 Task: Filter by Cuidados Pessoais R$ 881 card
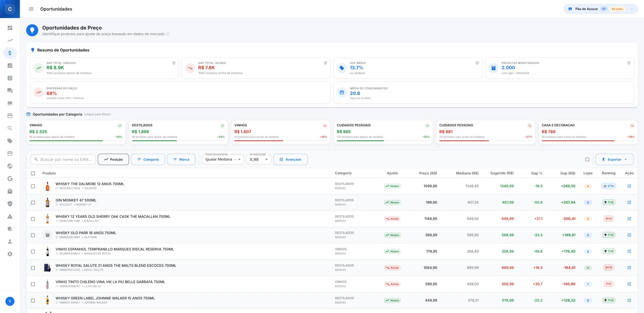point(486,132)
